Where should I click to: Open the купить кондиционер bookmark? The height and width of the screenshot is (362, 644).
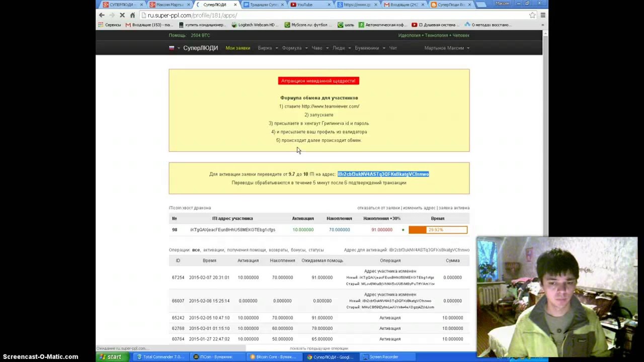tap(202, 25)
